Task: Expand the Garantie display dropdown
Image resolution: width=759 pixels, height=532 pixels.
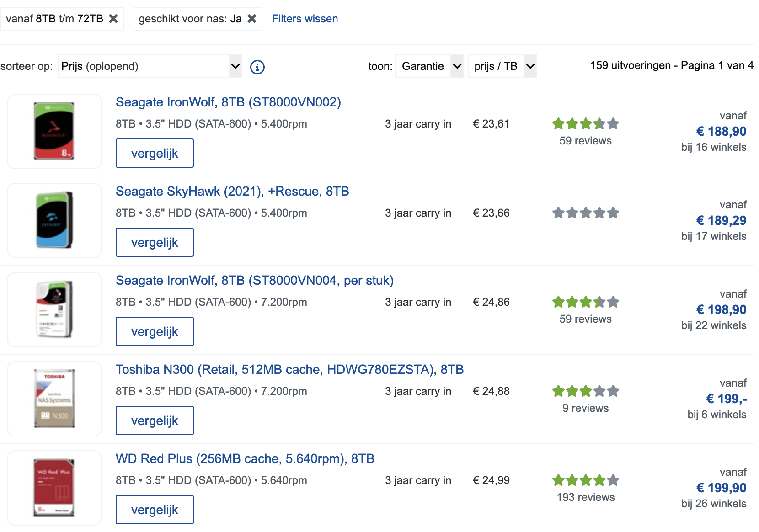Action: [429, 66]
